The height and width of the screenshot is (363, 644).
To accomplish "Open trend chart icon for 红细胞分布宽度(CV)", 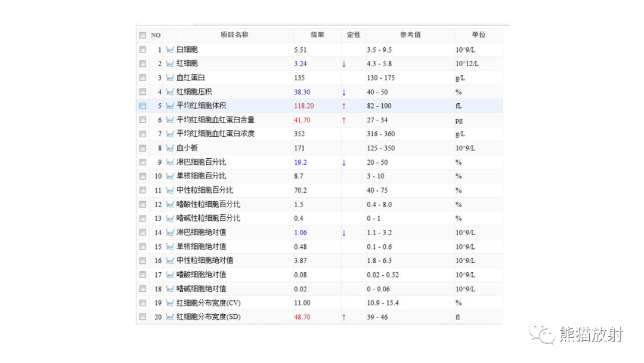I will (x=169, y=303).
